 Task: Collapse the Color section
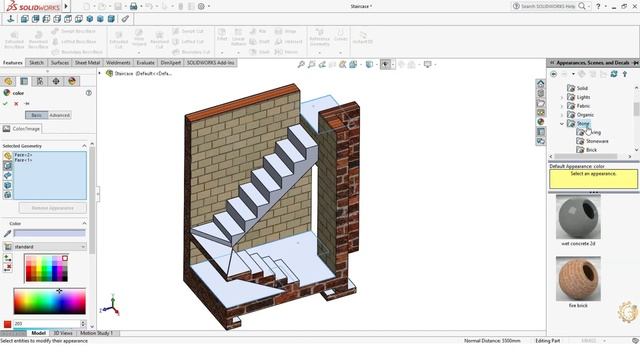(84, 224)
